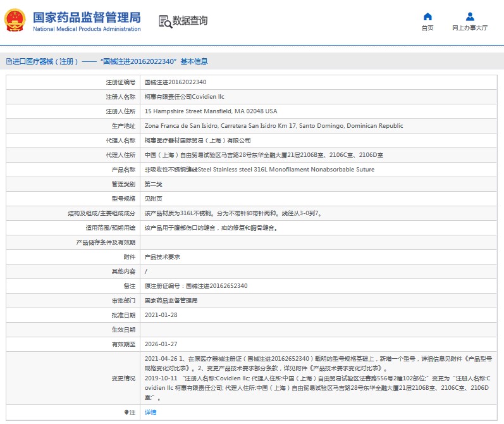This screenshot has width=504, height=424.
Task: Click the national emblem logo
Action: click(x=15, y=21)
